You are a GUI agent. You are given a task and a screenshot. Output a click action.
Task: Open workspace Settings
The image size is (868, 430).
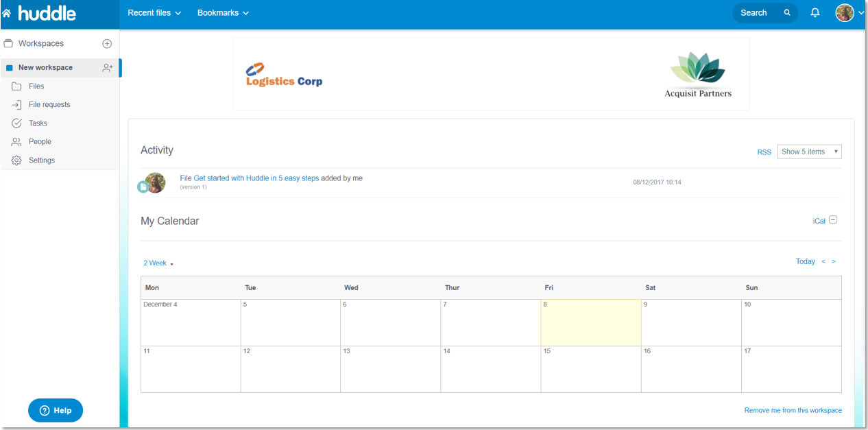(x=42, y=160)
